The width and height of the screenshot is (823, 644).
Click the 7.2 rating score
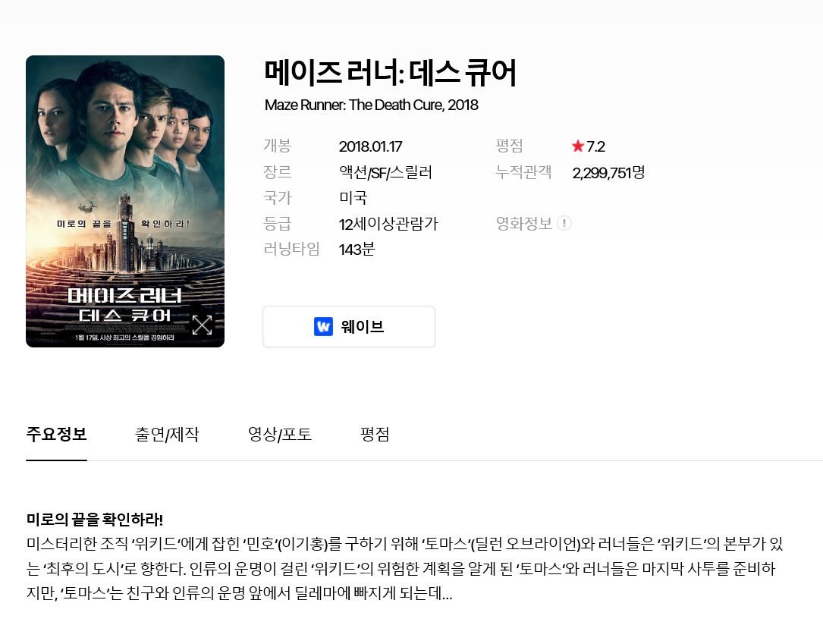pyautogui.click(x=595, y=146)
